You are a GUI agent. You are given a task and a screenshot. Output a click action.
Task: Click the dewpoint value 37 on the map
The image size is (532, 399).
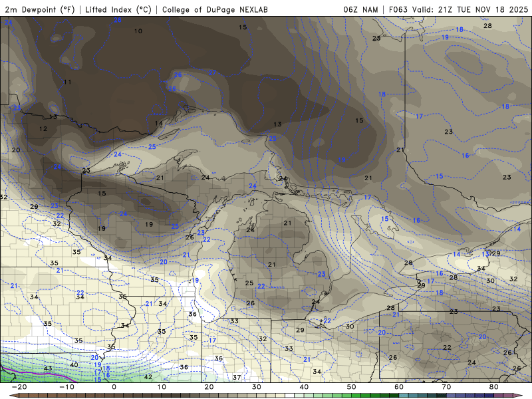[237, 377]
